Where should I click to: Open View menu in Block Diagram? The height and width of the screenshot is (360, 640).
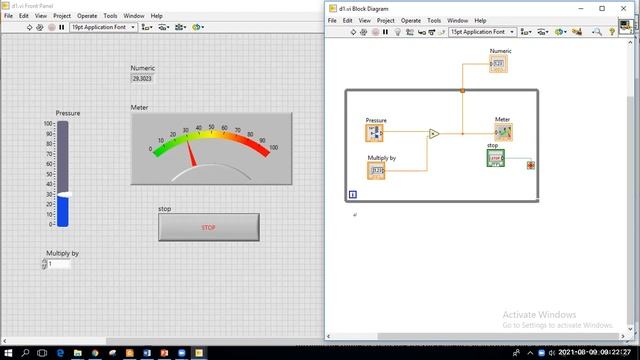tap(364, 20)
